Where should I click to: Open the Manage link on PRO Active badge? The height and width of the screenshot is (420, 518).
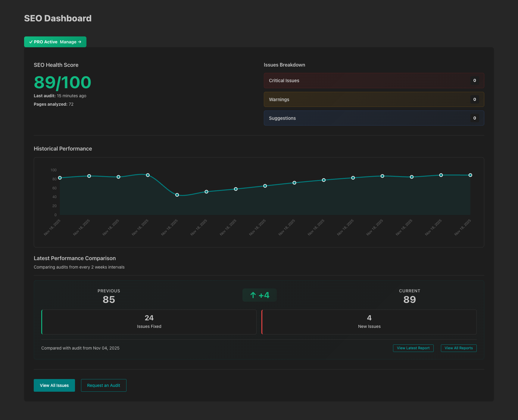point(67,42)
